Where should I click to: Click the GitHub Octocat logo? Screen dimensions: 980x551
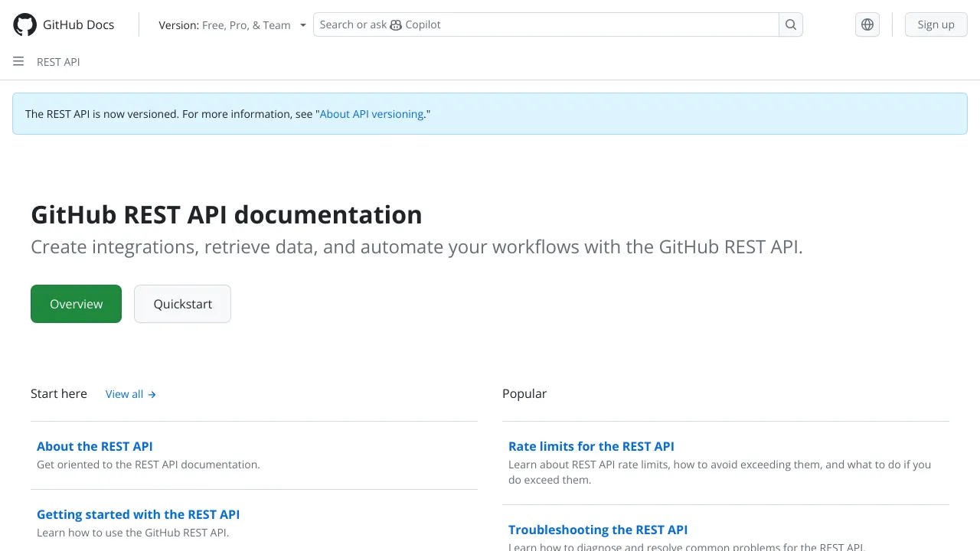[x=25, y=24]
